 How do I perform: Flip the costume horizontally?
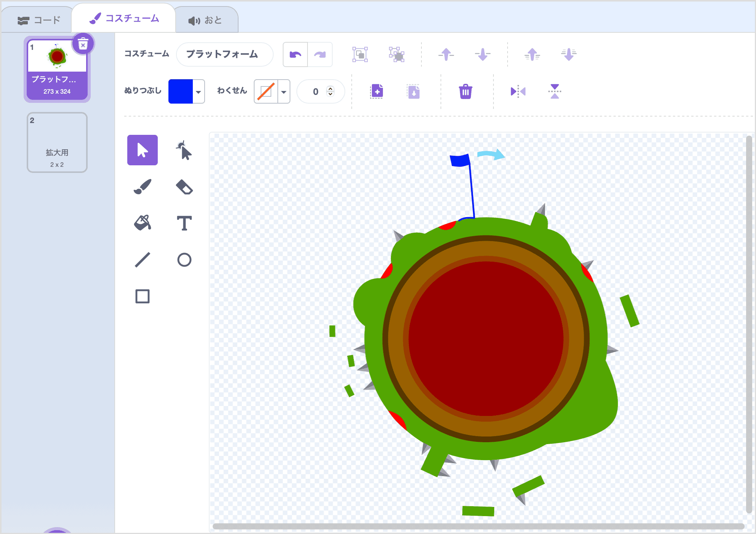517,91
